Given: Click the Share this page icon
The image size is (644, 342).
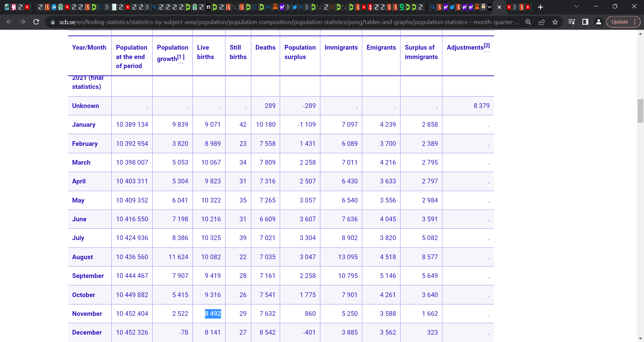Looking at the screenshot, I should pos(542,22).
